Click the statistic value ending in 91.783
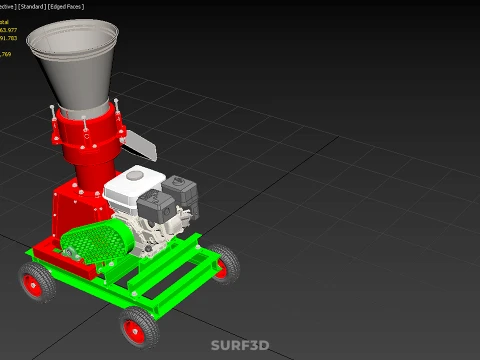 (x=8, y=38)
